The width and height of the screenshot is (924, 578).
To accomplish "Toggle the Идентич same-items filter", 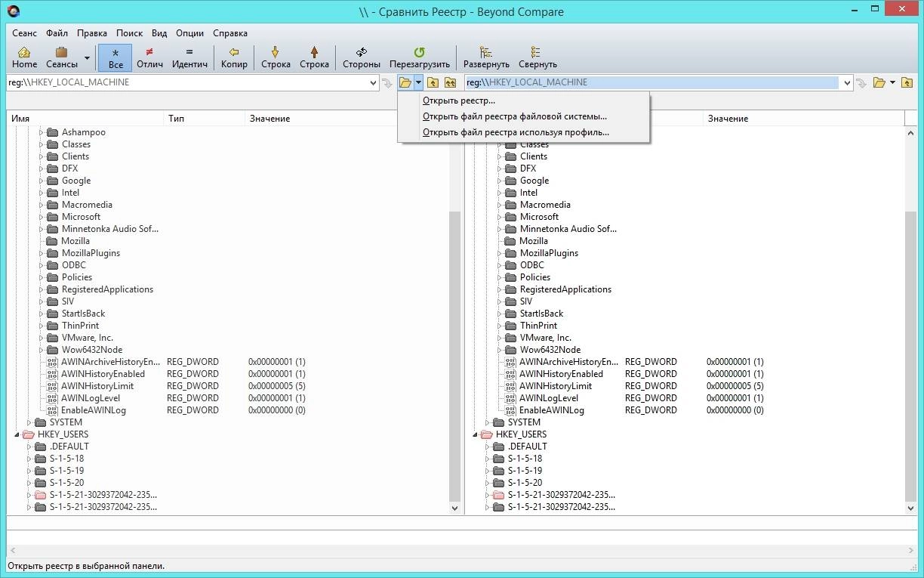I will (x=189, y=57).
